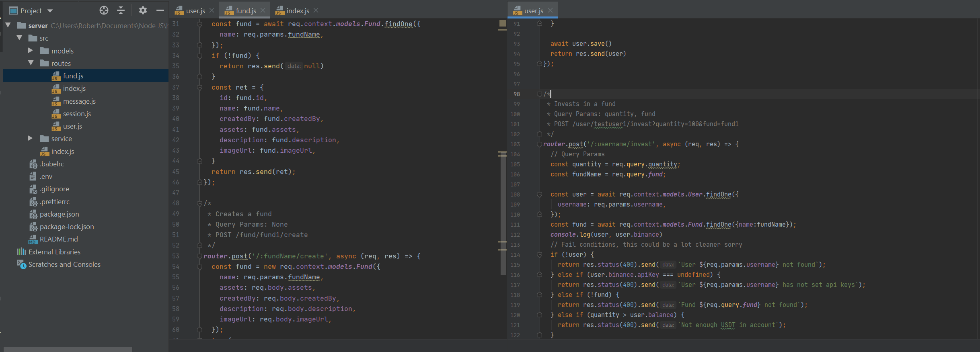This screenshot has width=980, height=352.
Task: Click 'Invests in a fund' comment text
Action: click(x=585, y=104)
